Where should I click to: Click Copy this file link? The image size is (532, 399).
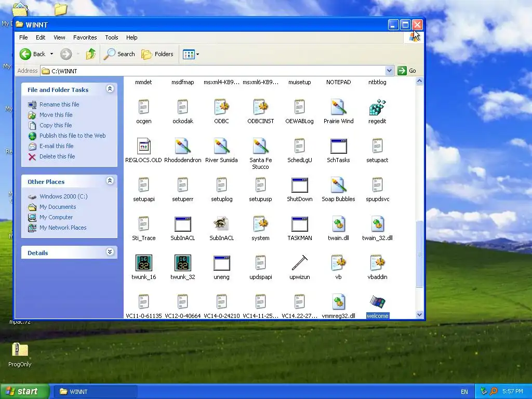point(56,125)
